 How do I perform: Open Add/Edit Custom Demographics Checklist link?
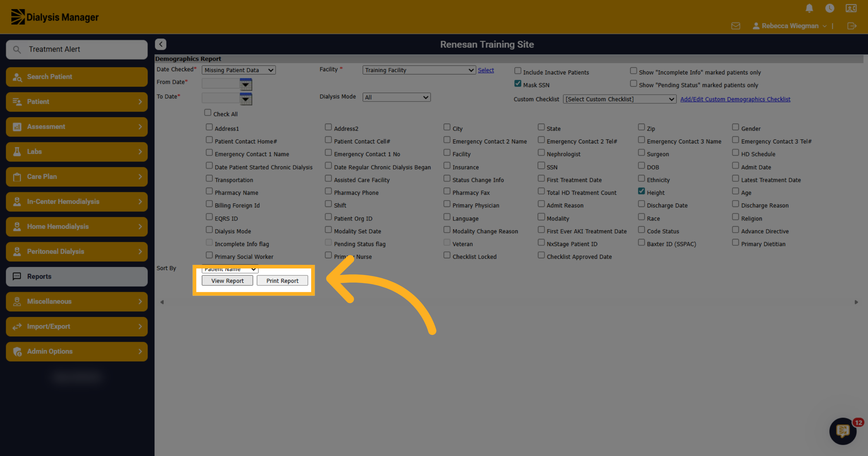[735, 99]
